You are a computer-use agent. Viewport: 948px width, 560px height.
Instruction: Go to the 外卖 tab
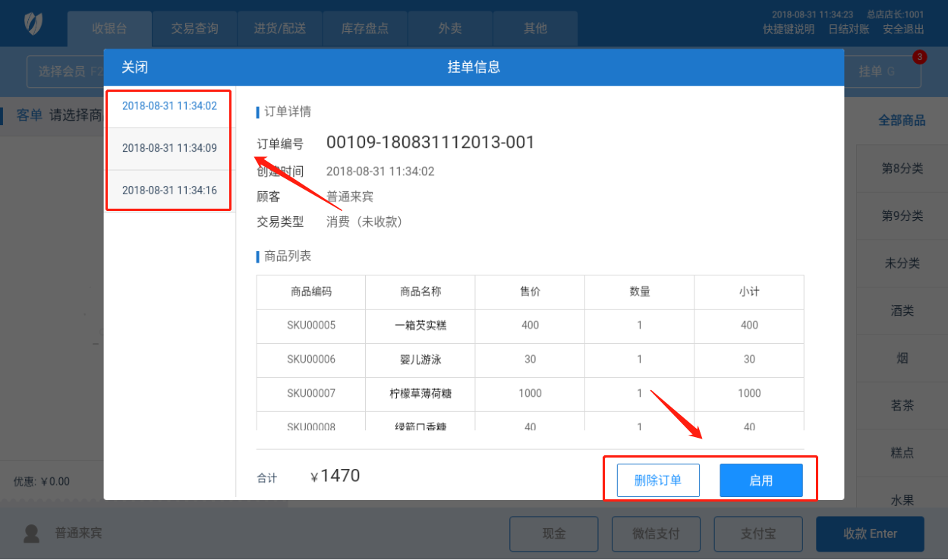click(x=450, y=29)
